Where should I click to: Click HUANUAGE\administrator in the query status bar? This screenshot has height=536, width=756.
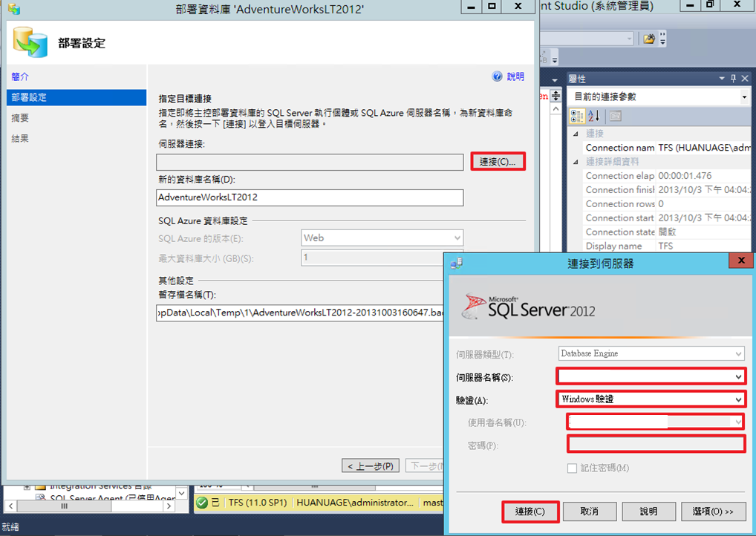(355, 503)
